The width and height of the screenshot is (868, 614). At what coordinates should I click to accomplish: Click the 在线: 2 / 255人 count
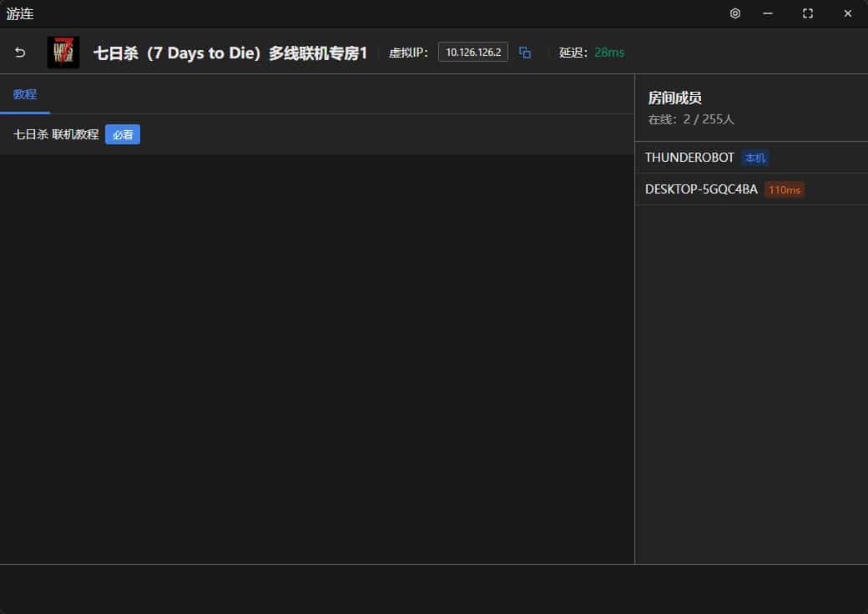click(x=691, y=119)
